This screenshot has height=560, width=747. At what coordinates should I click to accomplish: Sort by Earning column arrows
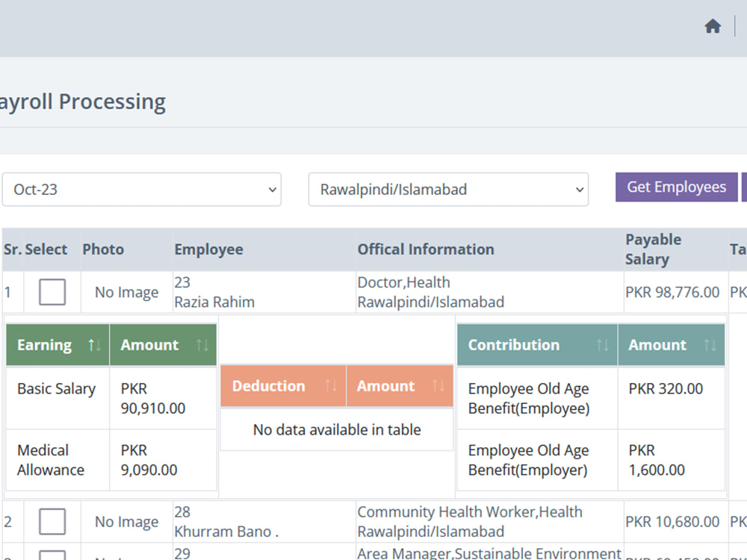pos(94,345)
